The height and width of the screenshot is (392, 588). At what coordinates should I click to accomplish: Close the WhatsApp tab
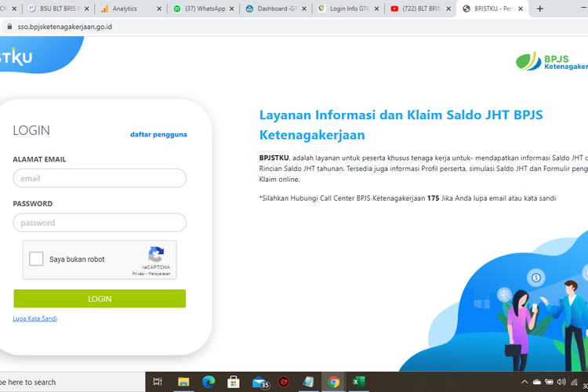(232, 9)
